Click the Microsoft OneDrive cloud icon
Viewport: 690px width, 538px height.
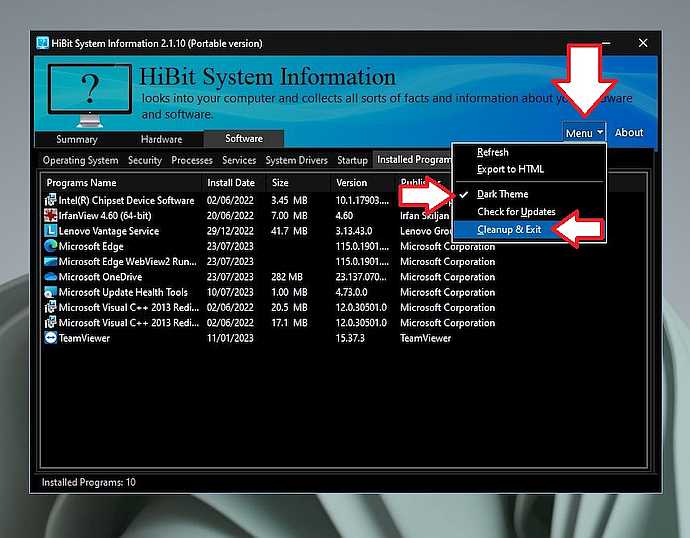pyautogui.click(x=50, y=277)
